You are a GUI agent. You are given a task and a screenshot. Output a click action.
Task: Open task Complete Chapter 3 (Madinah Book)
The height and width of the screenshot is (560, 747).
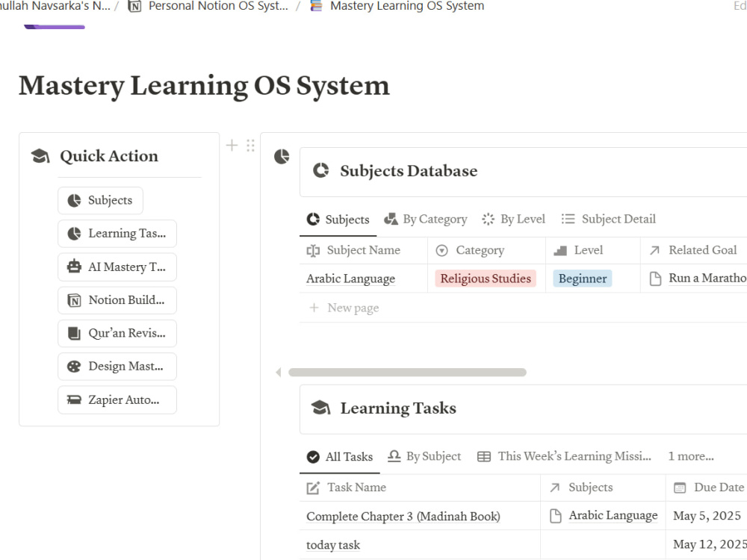[403, 516]
